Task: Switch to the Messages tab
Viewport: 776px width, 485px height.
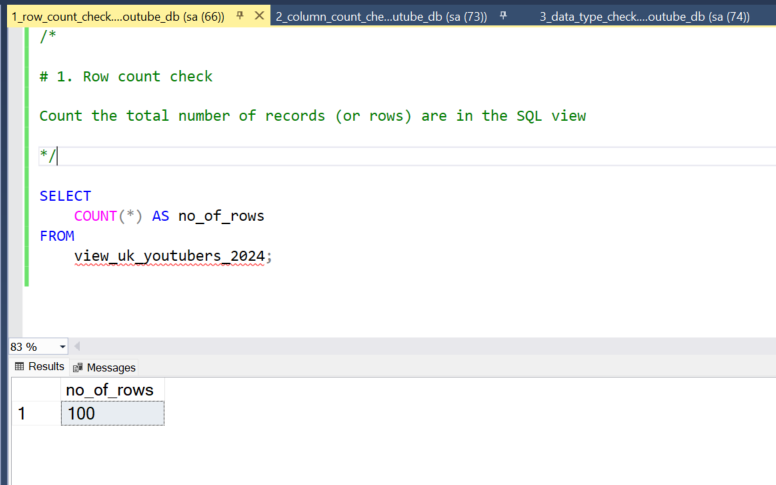Action: click(x=104, y=367)
